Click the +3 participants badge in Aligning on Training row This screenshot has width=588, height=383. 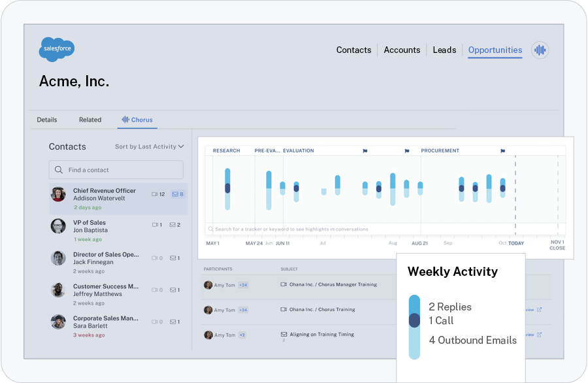tap(242, 335)
